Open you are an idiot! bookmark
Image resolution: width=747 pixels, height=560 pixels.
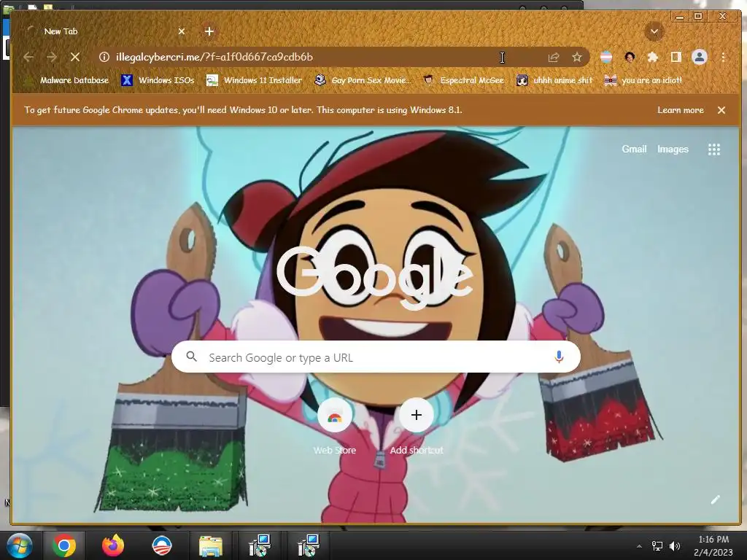tap(643, 80)
